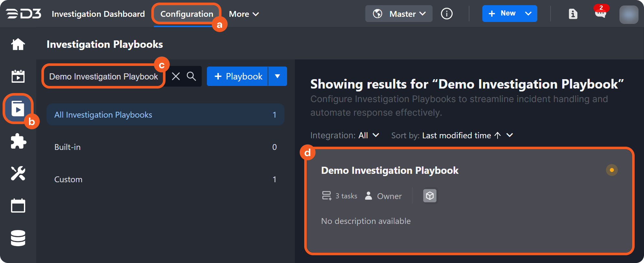
Task: Click the + Playbook button
Action: click(238, 76)
